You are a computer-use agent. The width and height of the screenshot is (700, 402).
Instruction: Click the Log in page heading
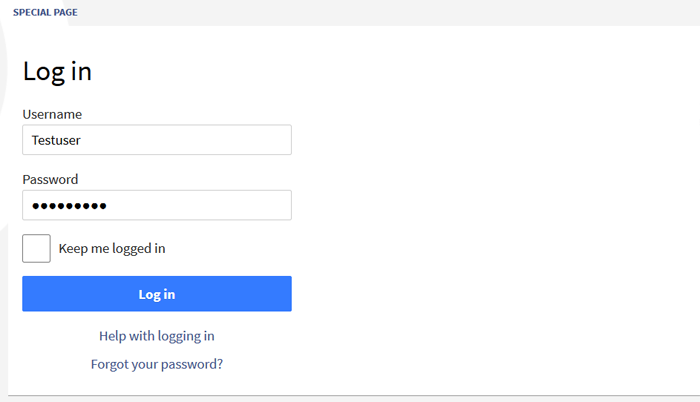57,71
